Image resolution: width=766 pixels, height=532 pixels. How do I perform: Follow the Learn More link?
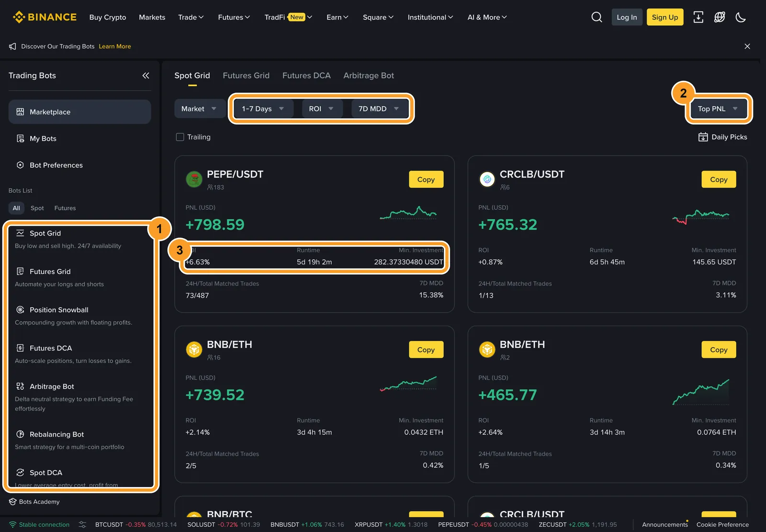[x=115, y=46]
